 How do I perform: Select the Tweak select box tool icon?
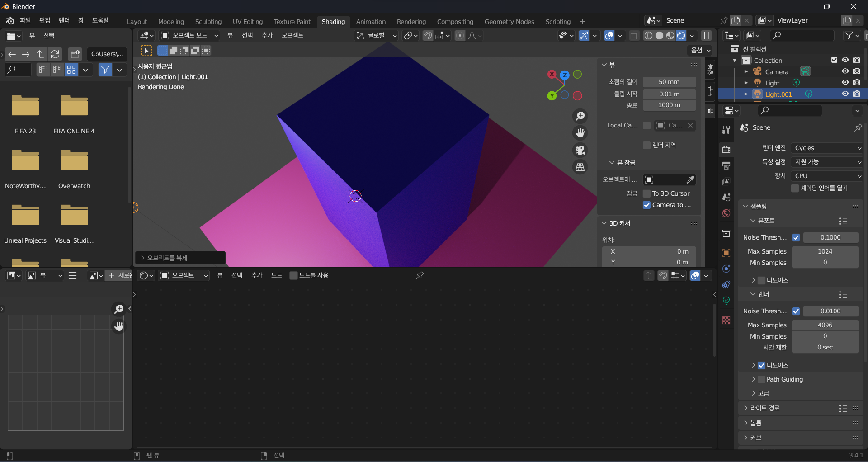(x=146, y=51)
